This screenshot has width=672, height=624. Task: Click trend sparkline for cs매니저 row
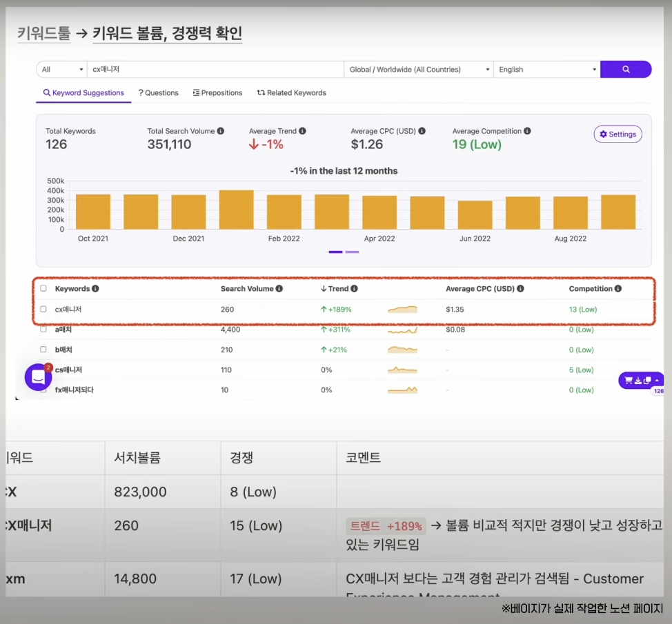tap(402, 370)
